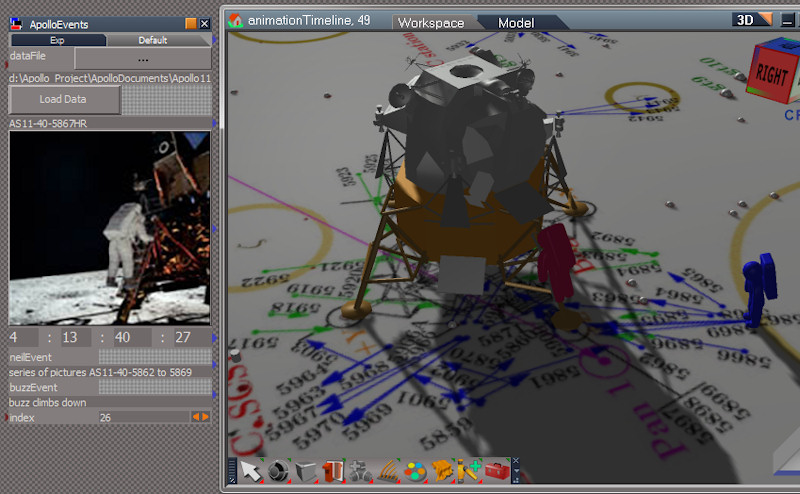Image resolution: width=800 pixels, height=494 pixels.
Task: Click the buzzEvent label
Action: click(x=33, y=387)
